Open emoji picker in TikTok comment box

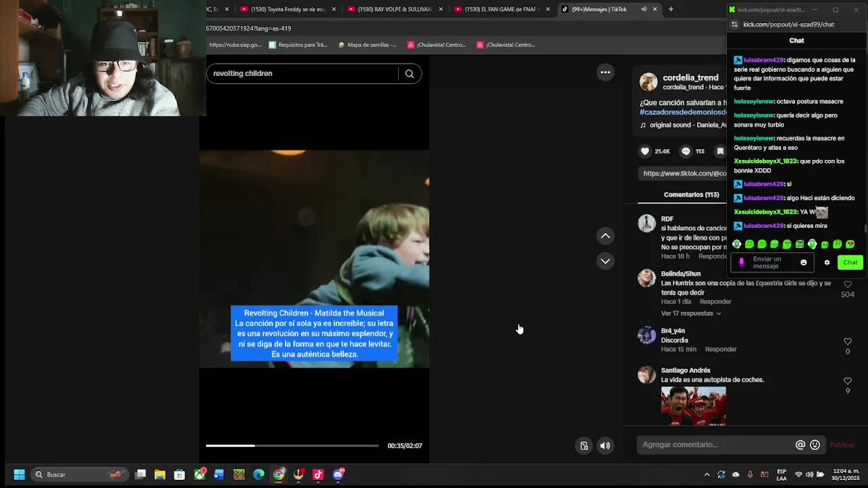(815, 445)
